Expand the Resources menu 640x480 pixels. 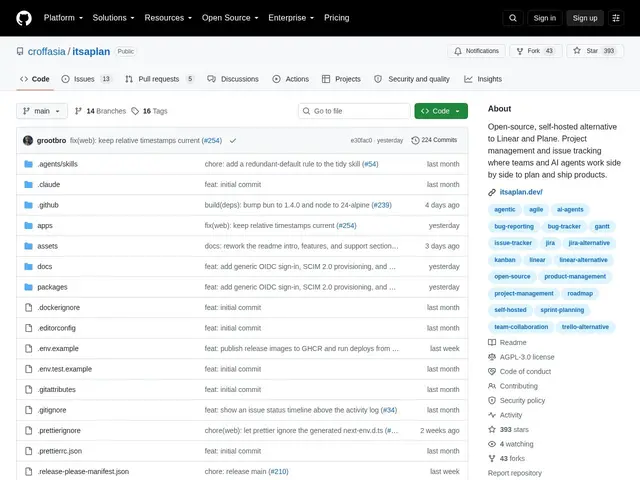(168, 18)
